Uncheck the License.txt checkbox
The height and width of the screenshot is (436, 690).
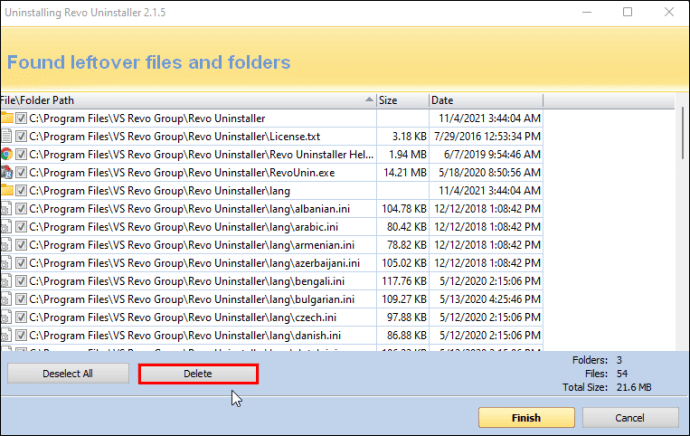point(21,136)
